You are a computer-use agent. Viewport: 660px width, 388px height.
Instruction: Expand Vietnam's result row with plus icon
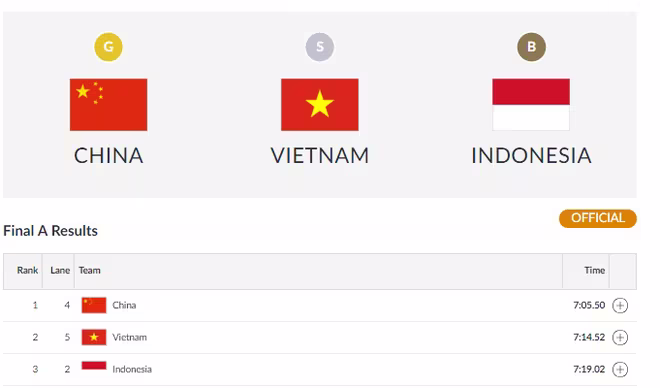(620, 337)
